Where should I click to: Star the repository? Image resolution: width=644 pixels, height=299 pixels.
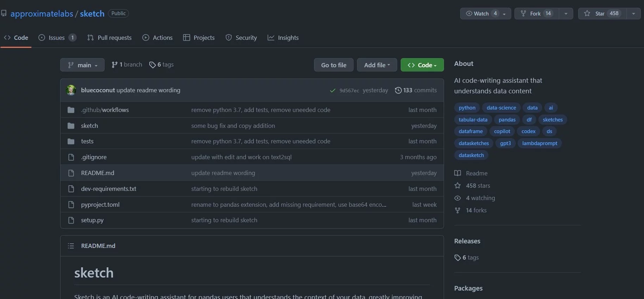coord(602,13)
